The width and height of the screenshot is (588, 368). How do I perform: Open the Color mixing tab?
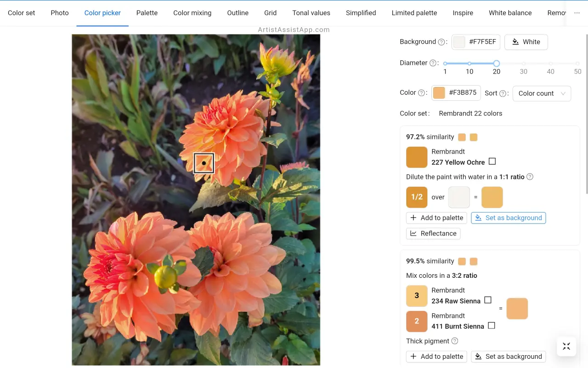192,13
